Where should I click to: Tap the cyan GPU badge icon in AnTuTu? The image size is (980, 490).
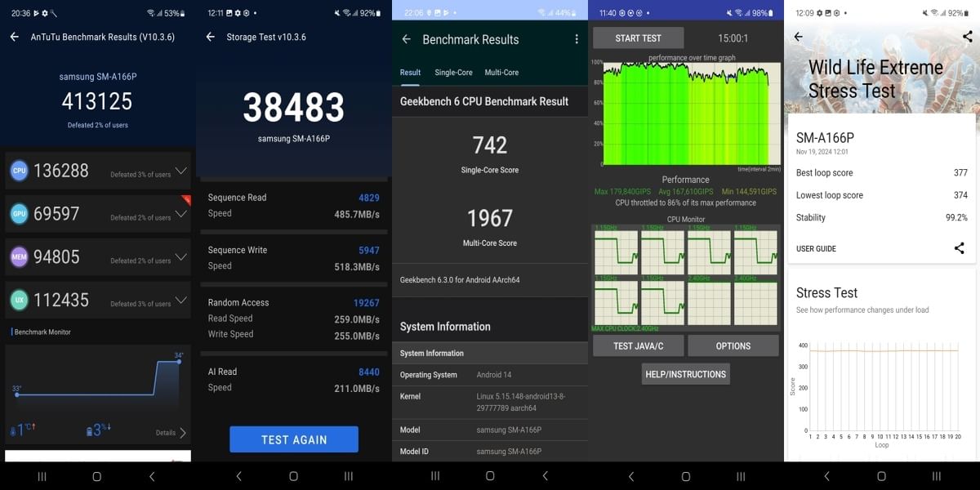pos(18,214)
